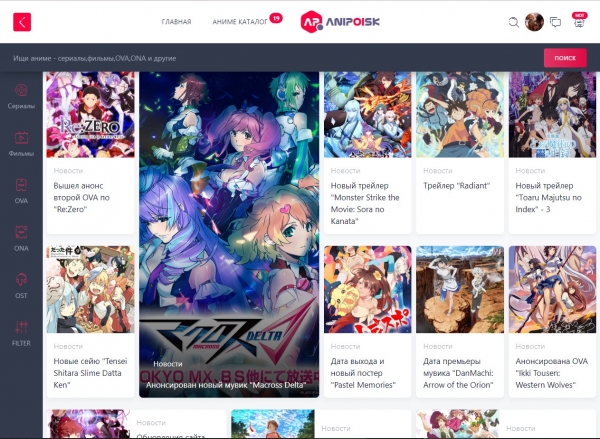Image resolution: width=600 pixels, height=439 pixels.
Task: Click Новости label above Re:Zero headline
Action: point(68,171)
